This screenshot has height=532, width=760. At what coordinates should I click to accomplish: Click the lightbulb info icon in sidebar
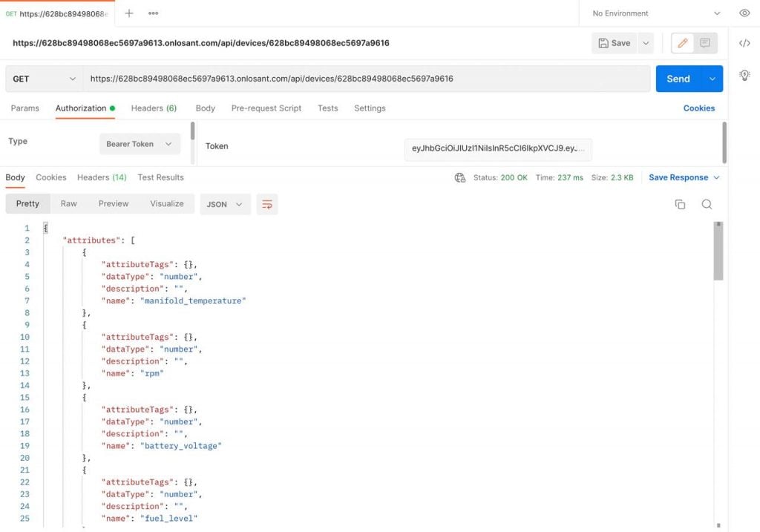744,75
